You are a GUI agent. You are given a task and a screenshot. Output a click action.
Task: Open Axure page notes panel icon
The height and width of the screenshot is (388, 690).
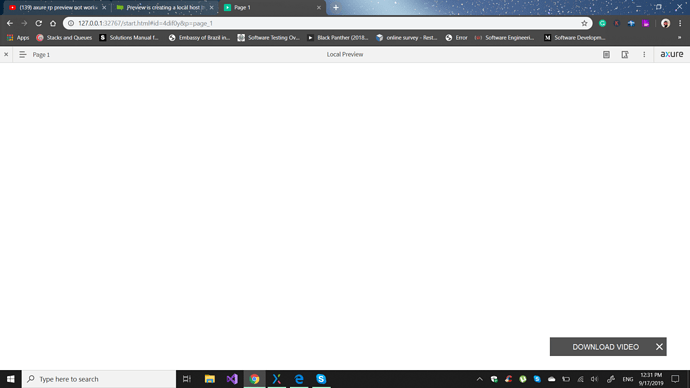pyautogui.click(x=606, y=55)
